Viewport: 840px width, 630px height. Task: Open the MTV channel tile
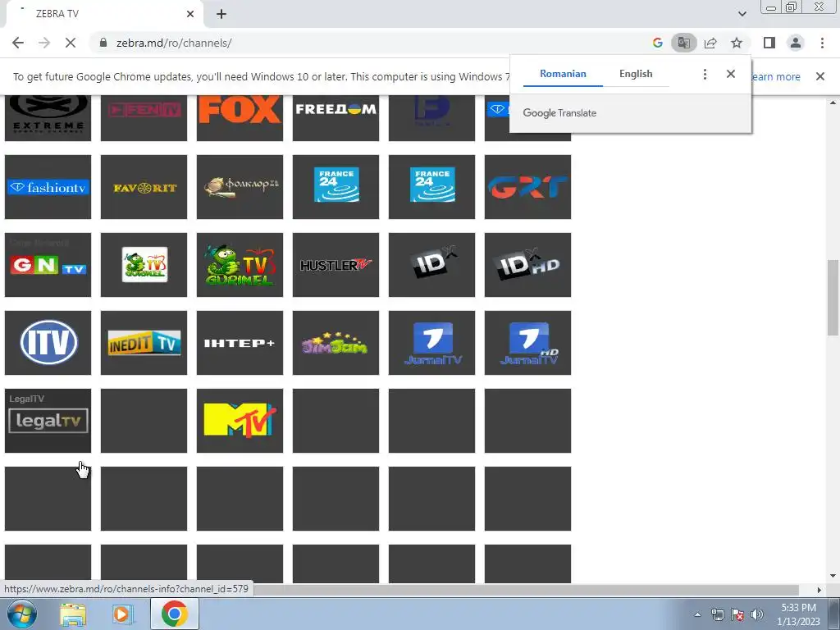click(x=240, y=421)
